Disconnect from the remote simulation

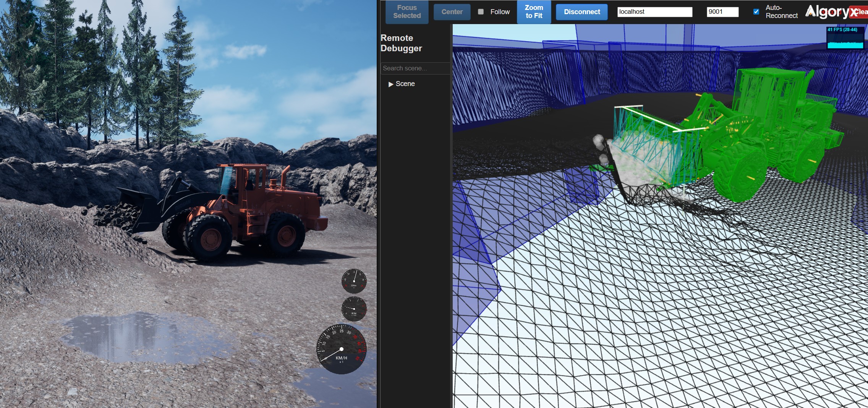581,12
